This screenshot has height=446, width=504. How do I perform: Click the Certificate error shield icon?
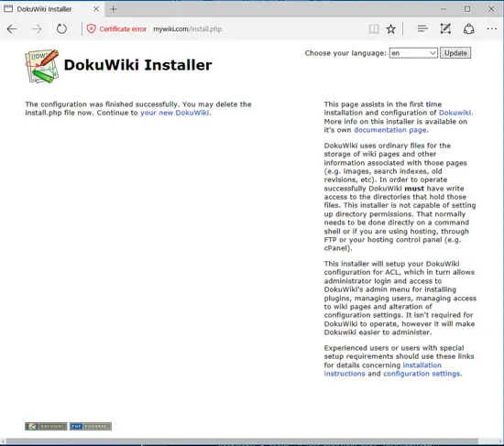tap(92, 29)
